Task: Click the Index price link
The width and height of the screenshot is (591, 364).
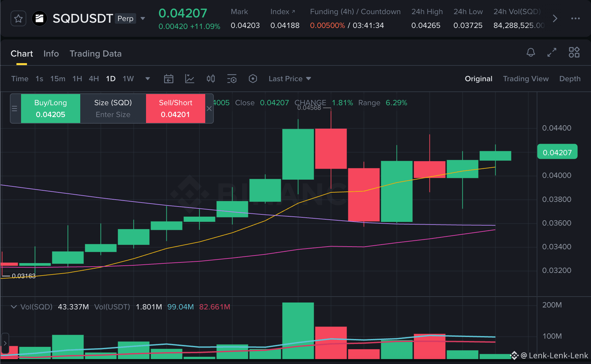Action: (283, 12)
